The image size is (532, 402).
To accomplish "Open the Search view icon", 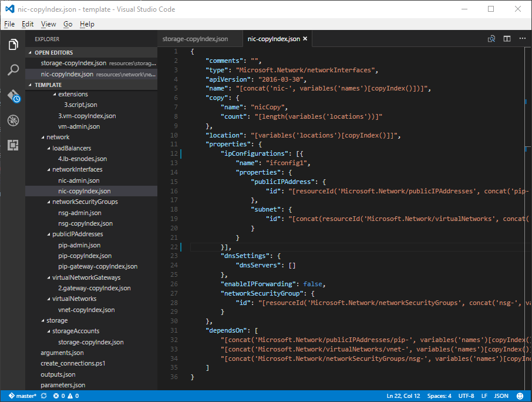I will click(13, 70).
